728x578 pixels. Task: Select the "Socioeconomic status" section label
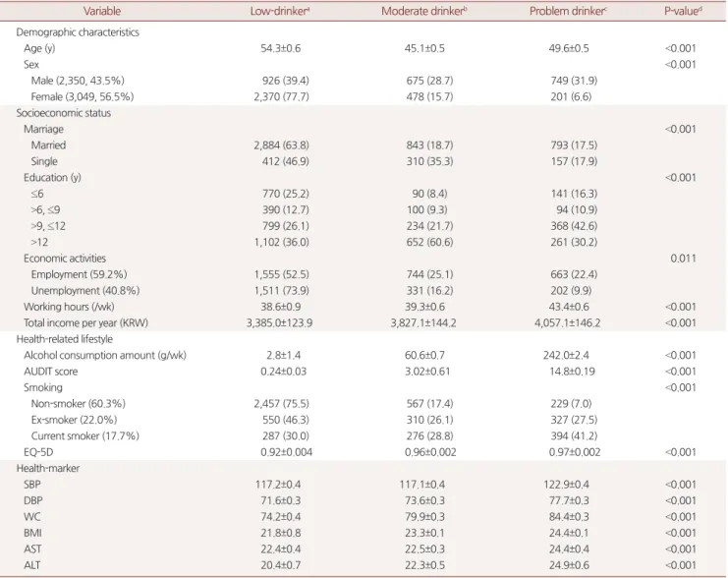pyautogui.click(x=64, y=113)
